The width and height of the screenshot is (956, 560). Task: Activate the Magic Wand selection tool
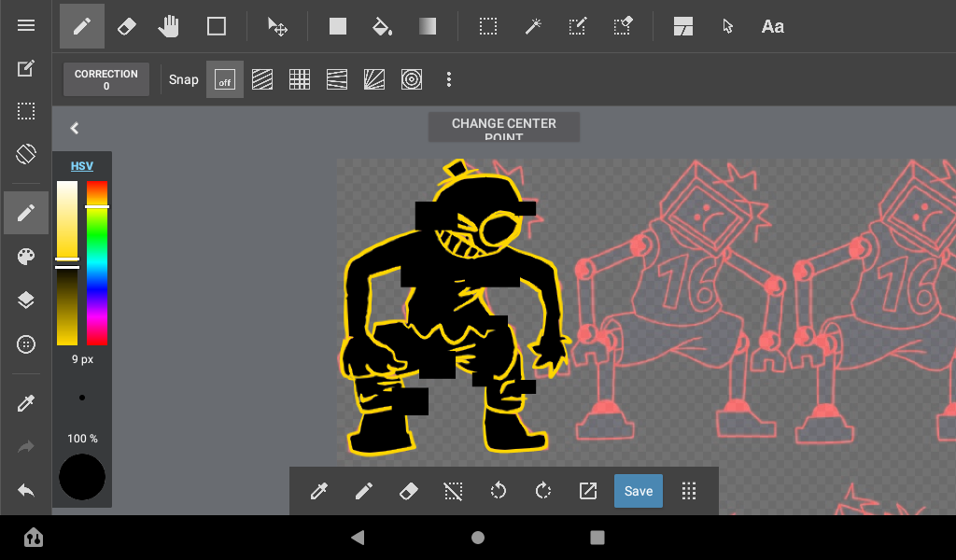pyautogui.click(x=533, y=26)
